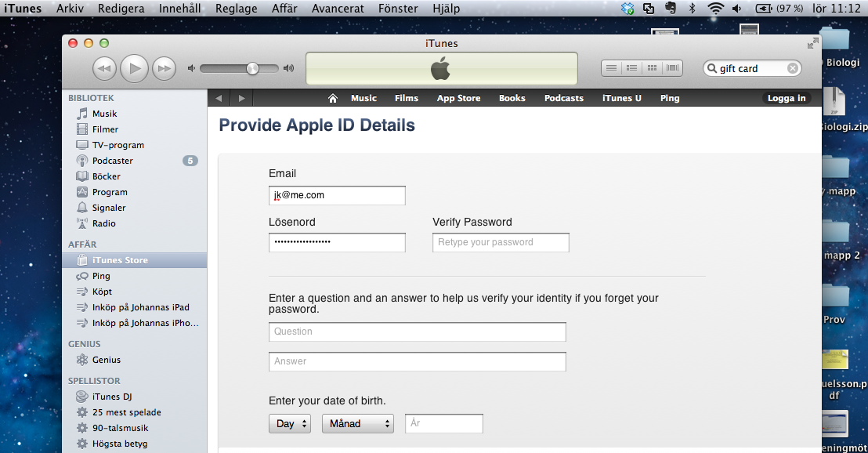Image resolution: width=868 pixels, height=453 pixels.
Task: Select iTunes Store in the sidebar
Action: tap(135, 260)
